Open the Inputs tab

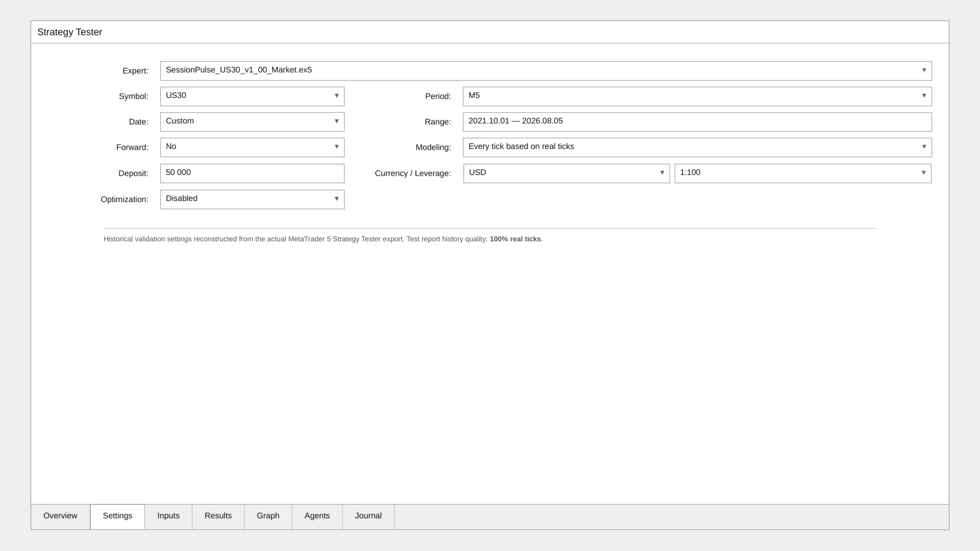pyautogui.click(x=168, y=516)
